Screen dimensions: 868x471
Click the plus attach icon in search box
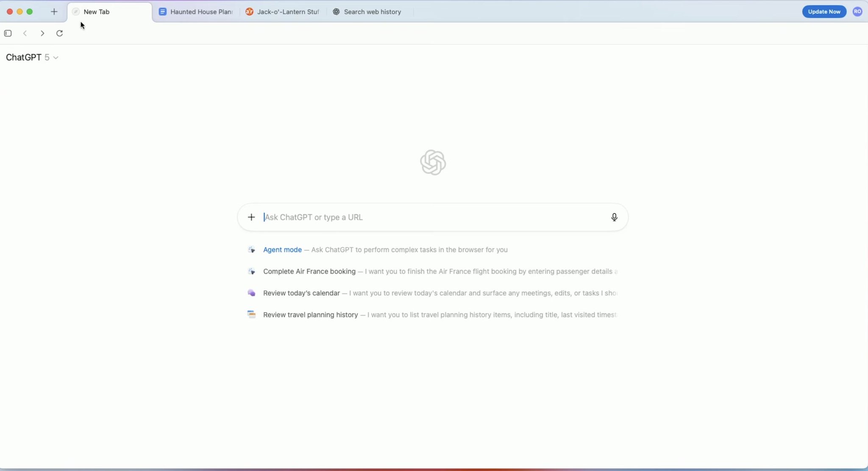tap(251, 217)
